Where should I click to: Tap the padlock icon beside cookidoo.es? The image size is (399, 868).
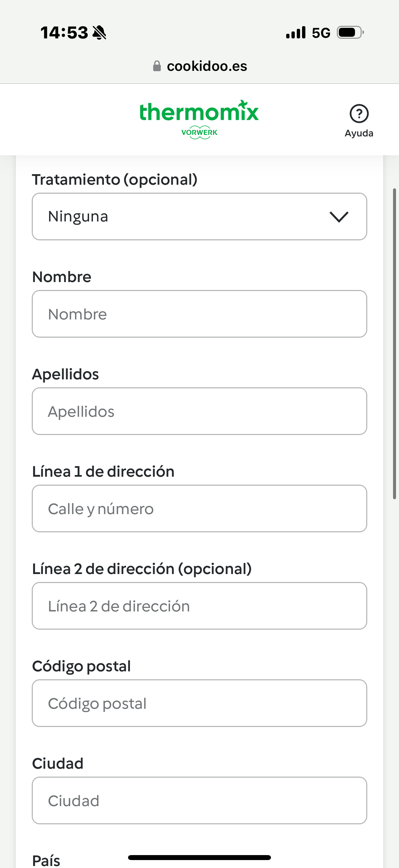157,66
